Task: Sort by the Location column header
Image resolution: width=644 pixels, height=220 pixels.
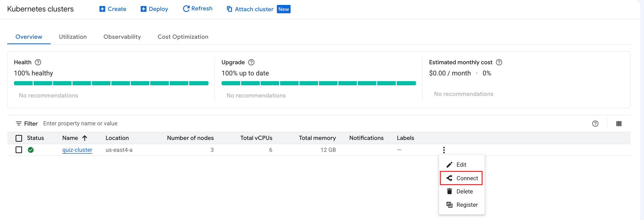Action: pos(117,138)
